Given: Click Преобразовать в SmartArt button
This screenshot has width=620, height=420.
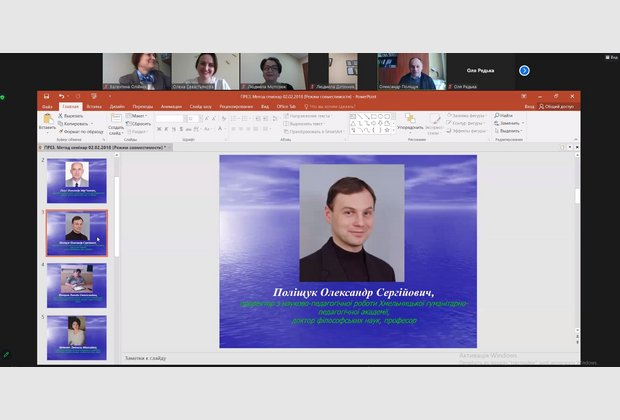Looking at the screenshot, I should pos(314,131).
